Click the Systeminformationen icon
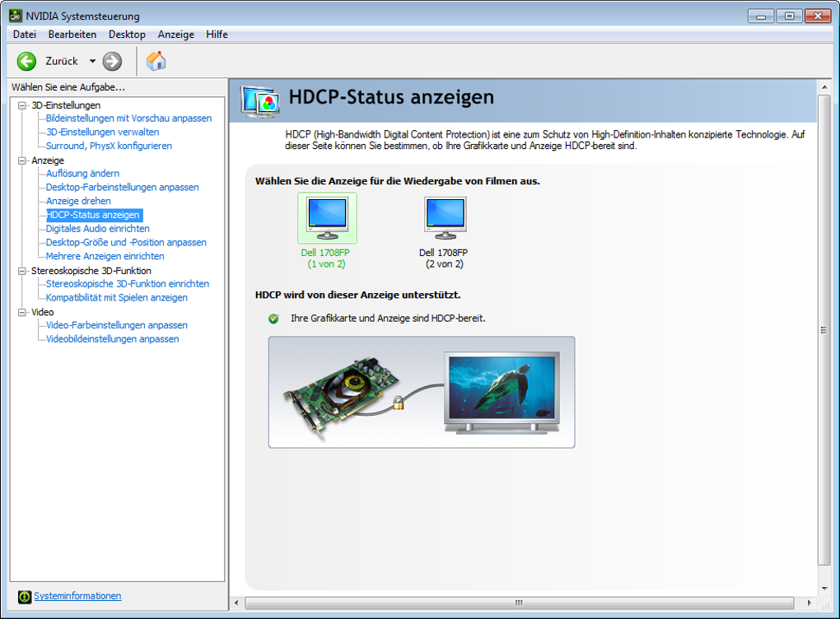 coord(25,597)
